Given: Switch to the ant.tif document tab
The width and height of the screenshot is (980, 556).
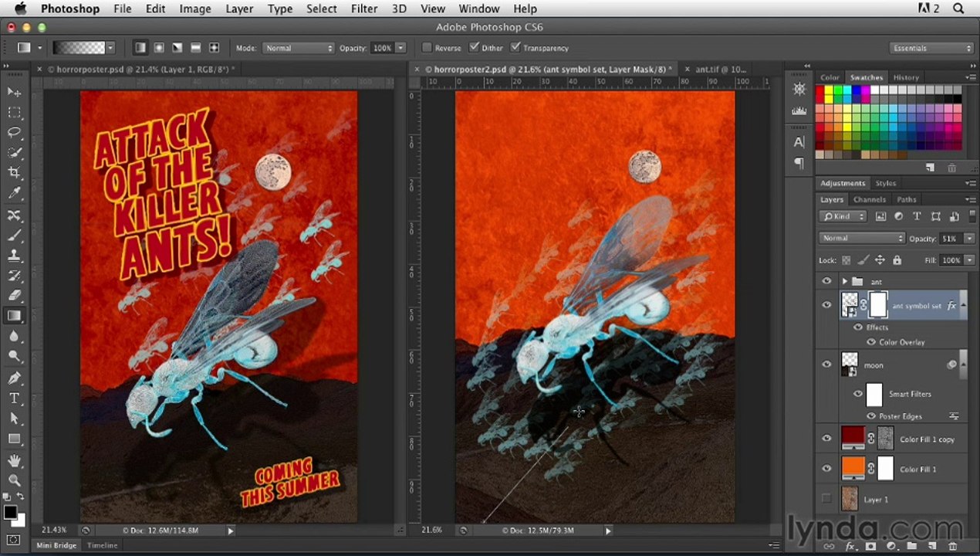Looking at the screenshot, I should click(x=721, y=69).
